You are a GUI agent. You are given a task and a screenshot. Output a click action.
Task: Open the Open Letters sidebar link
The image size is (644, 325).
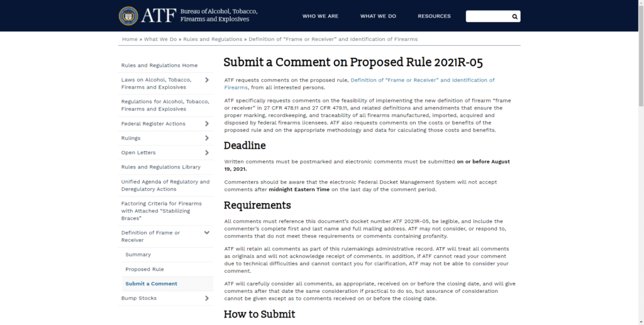[138, 153]
